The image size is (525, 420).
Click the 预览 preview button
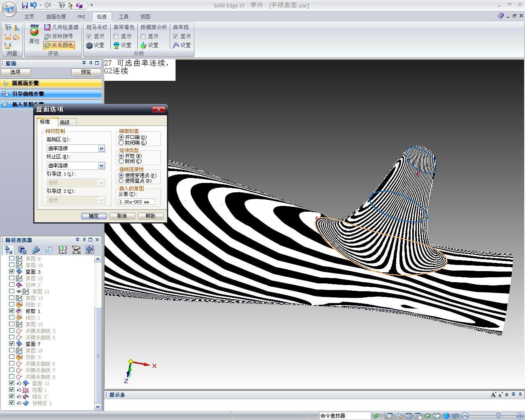coord(86,72)
